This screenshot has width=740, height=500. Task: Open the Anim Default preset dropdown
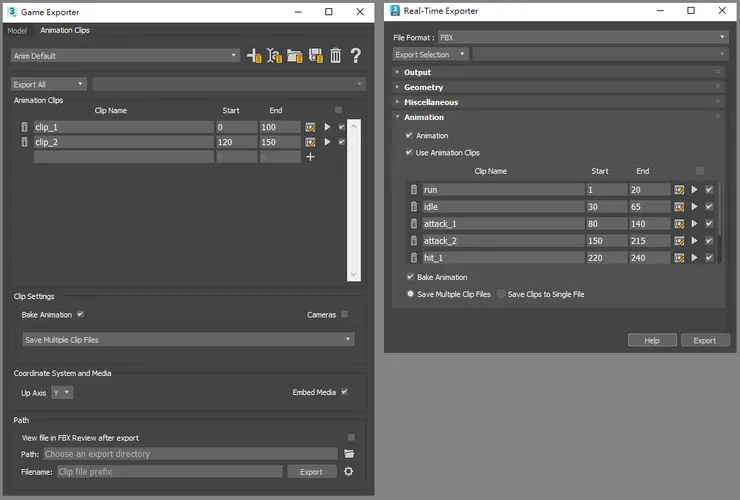click(x=125, y=56)
